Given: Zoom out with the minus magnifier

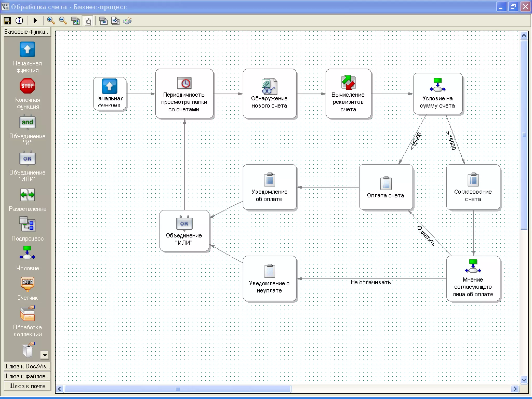Looking at the screenshot, I should [63, 21].
